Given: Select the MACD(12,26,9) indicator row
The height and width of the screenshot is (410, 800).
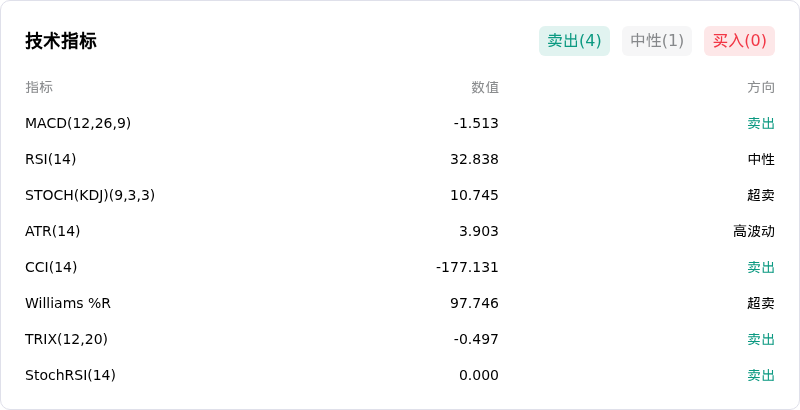Looking at the screenshot, I should point(400,123).
